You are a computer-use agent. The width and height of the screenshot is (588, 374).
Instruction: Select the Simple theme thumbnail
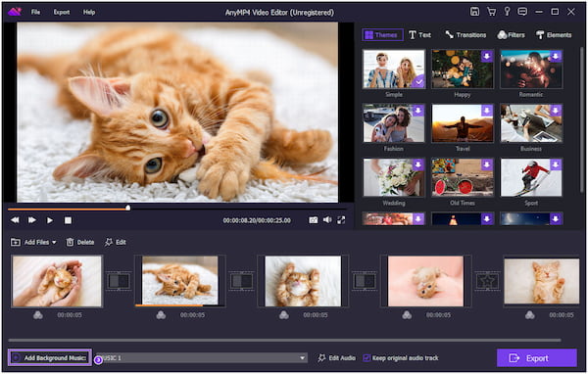[x=394, y=69]
